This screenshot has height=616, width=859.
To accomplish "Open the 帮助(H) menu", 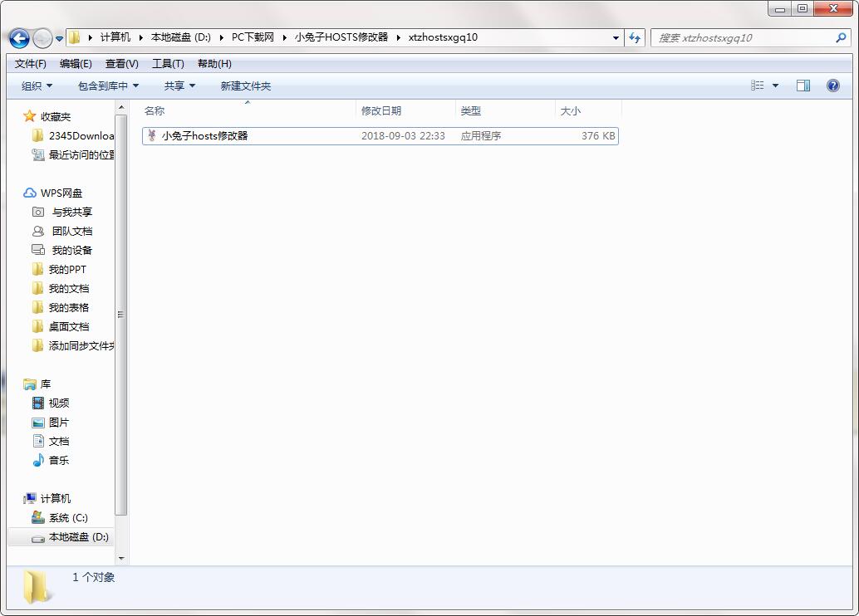I will point(214,64).
